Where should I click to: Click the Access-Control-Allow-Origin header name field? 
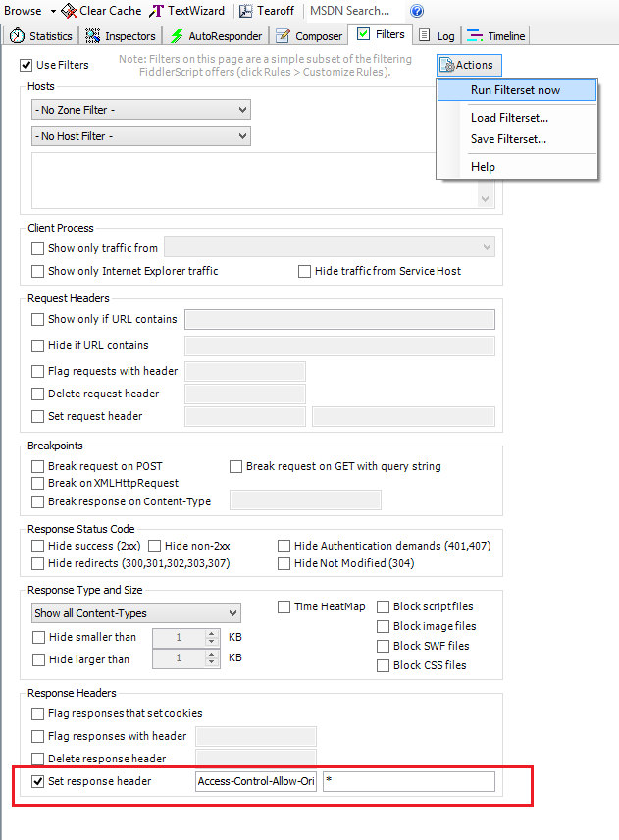point(256,781)
